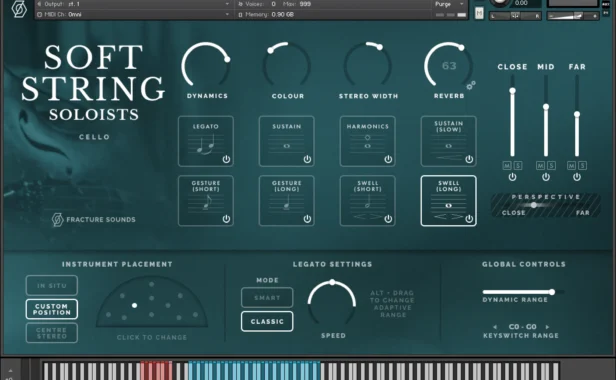Image resolution: width=616 pixels, height=380 pixels.
Task: Click the Kontakt mute M button
Action: tap(479, 13)
